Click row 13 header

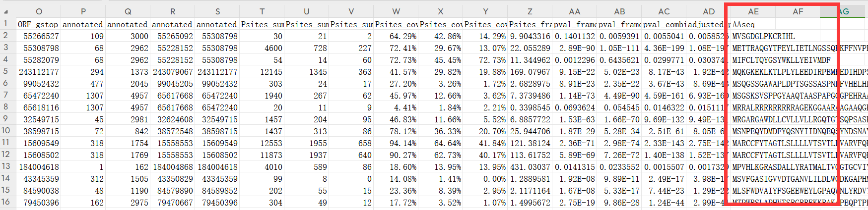tap(6, 166)
